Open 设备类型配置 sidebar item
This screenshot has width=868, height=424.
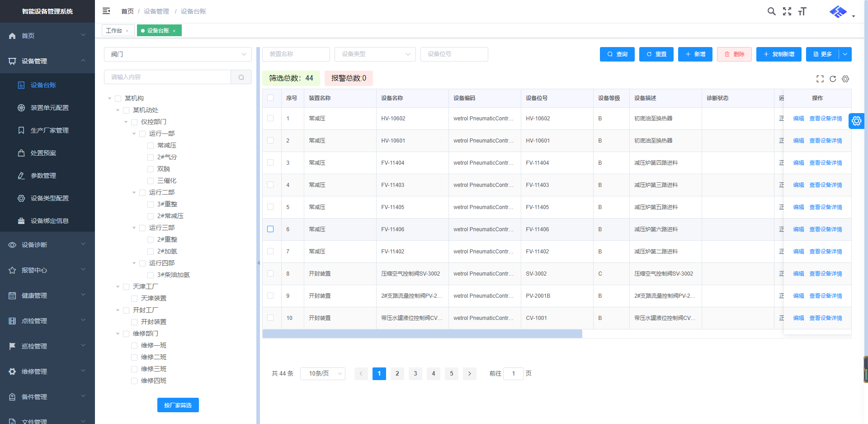click(47, 198)
